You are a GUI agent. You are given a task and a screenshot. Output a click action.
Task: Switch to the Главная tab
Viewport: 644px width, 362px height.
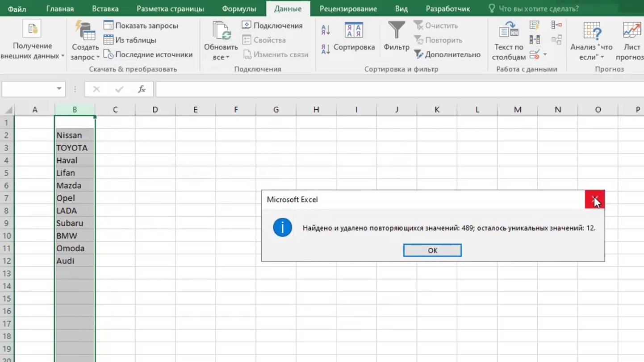[60, 8]
